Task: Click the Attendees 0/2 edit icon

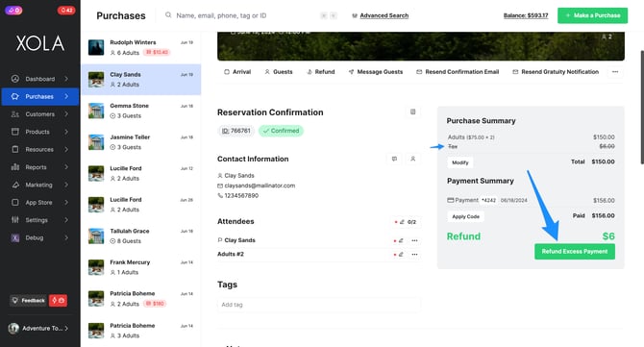Action: point(402,222)
